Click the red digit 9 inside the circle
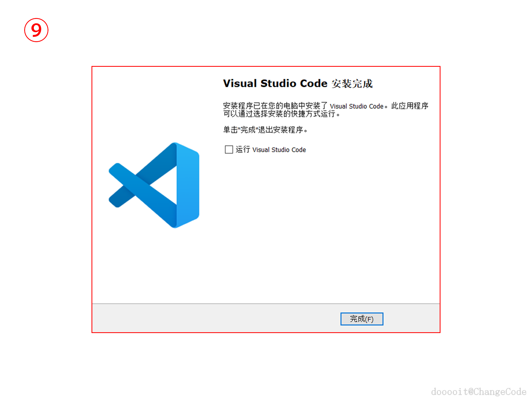Screen dimensions: 532x399 36,30
